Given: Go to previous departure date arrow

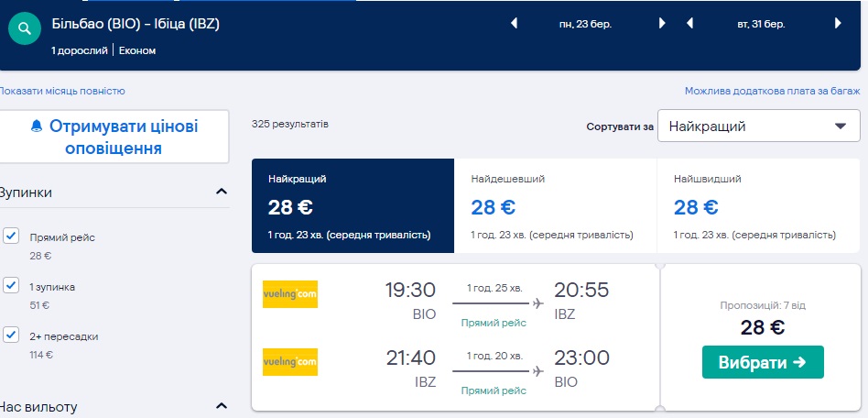Looking at the screenshot, I should pyautogui.click(x=515, y=24).
